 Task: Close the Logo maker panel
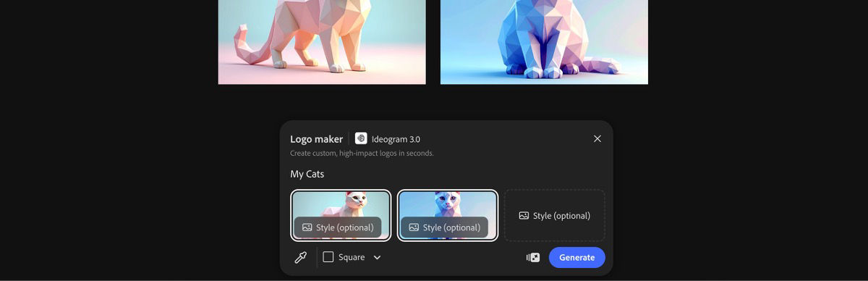(597, 138)
